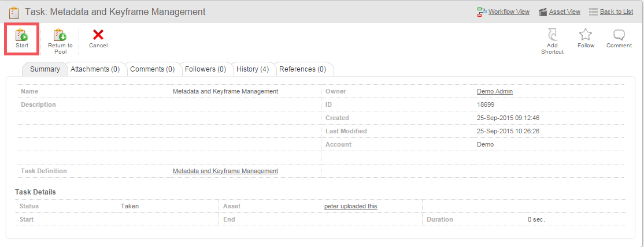644x247 pixels.
Task: Click the Return to Pool icon
Action: 60,36
